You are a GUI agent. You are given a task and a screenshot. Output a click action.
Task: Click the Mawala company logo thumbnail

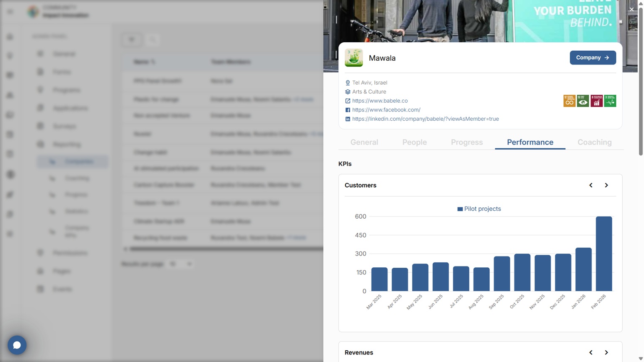pos(354,58)
